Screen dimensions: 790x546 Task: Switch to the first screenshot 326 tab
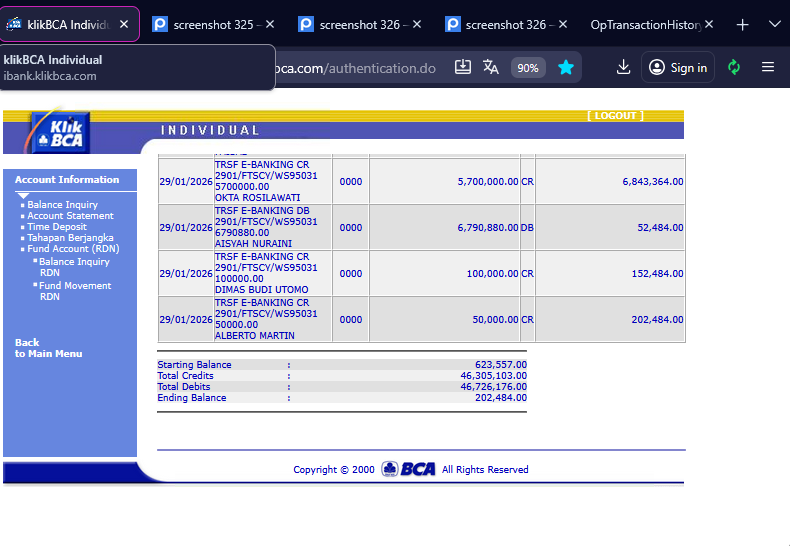[359, 25]
